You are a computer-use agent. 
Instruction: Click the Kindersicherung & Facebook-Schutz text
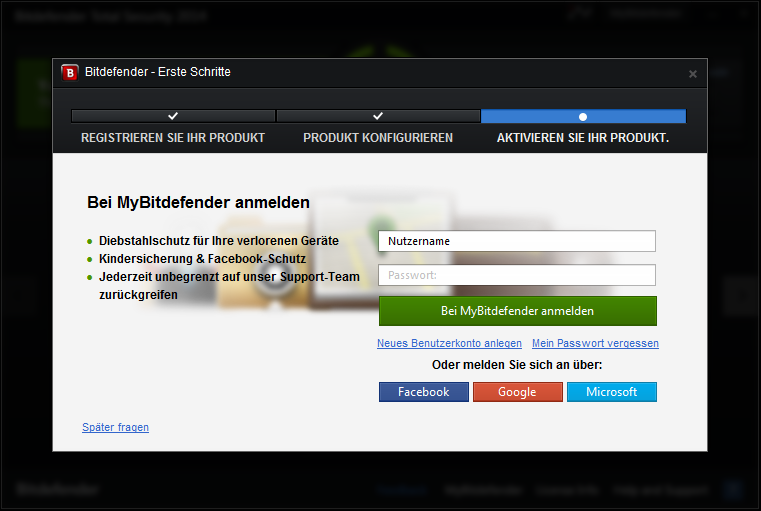tap(202, 259)
